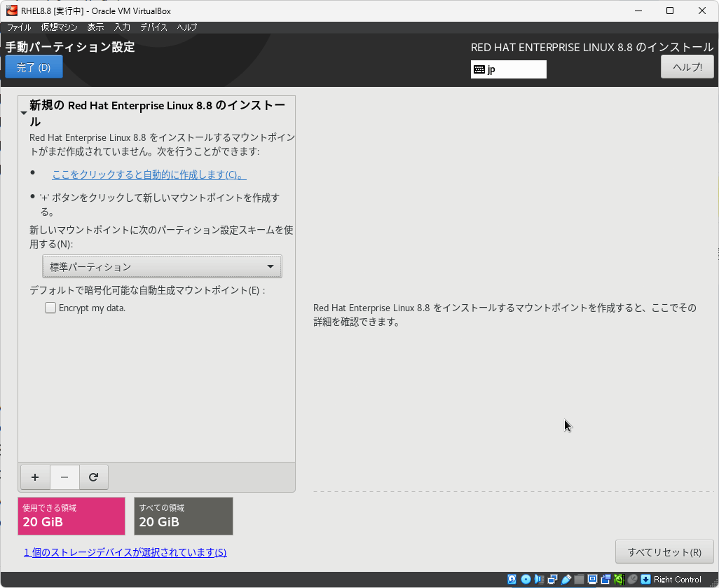Screen dimensions: 719x588
Task: Open the 入力 menu
Action: tap(122, 27)
